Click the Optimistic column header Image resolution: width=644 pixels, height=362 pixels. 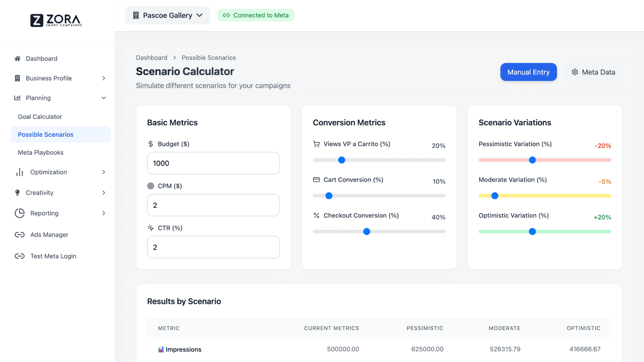click(583, 328)
